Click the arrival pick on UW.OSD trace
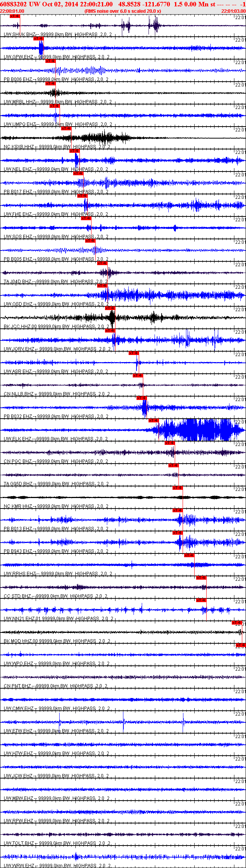Image resolution: width=246 pixels, height=868 pixels. 102,286
